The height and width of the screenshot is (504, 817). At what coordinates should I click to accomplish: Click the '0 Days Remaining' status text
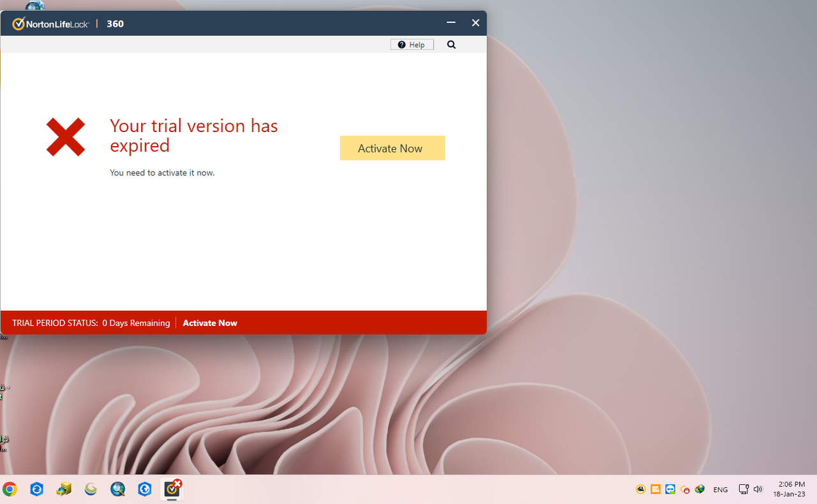click(136, 323)
